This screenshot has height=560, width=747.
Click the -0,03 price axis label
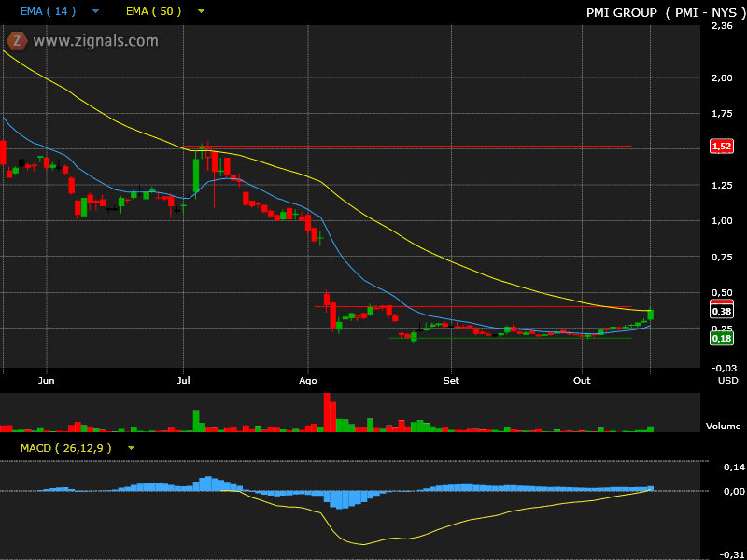[723, 368]
